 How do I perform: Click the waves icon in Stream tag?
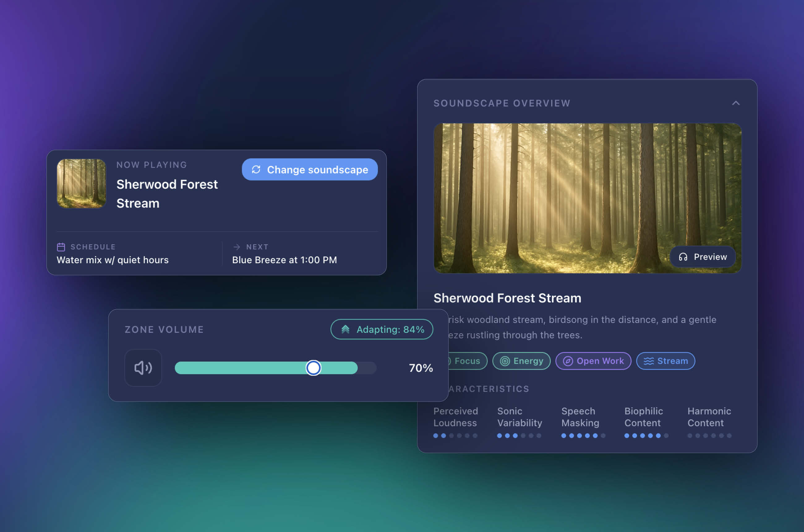(x=649, y=361)
